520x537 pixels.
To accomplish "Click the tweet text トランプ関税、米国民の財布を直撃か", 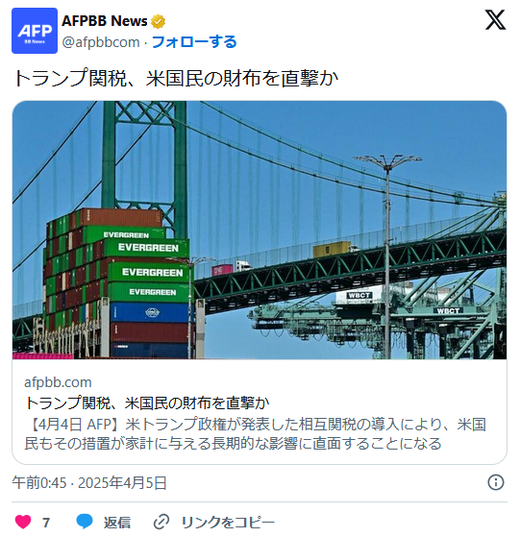I will (x=175, y=78).
